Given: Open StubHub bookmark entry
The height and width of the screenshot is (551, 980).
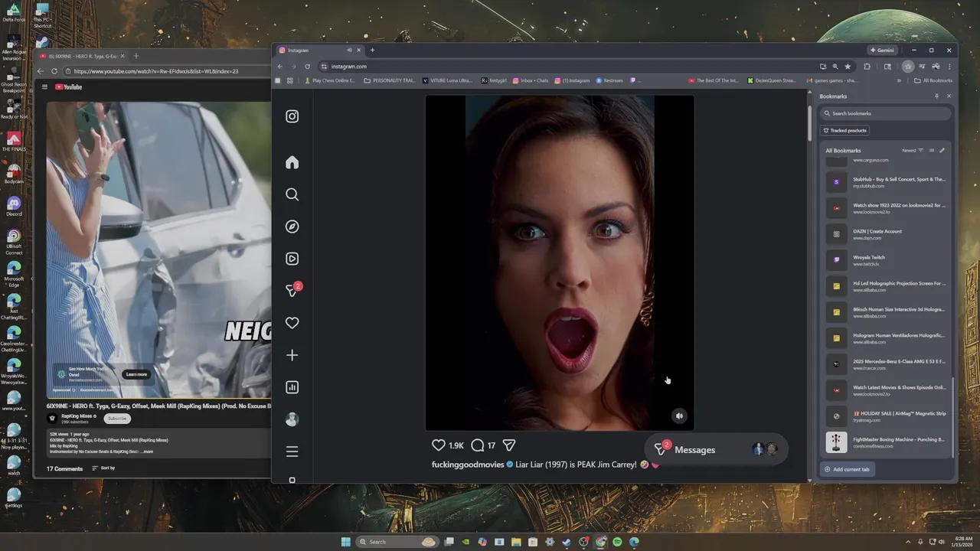Looking at the screenshot, I should click(887, 182).
